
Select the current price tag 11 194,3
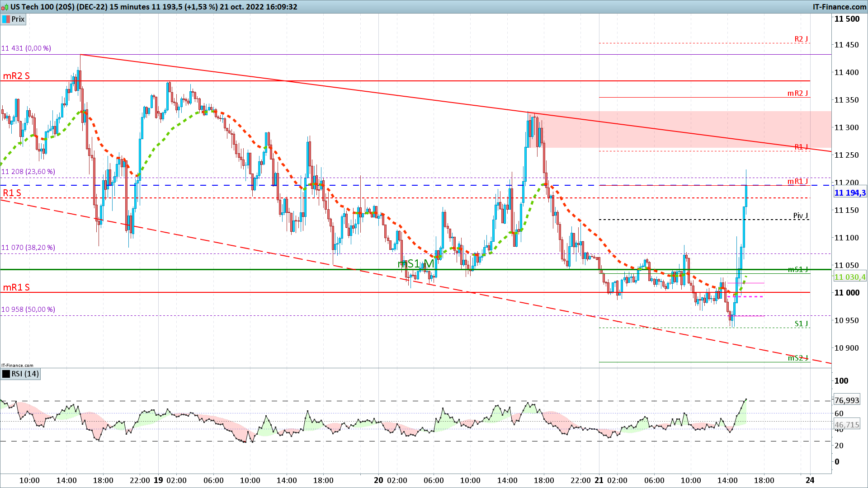point(850,193)
